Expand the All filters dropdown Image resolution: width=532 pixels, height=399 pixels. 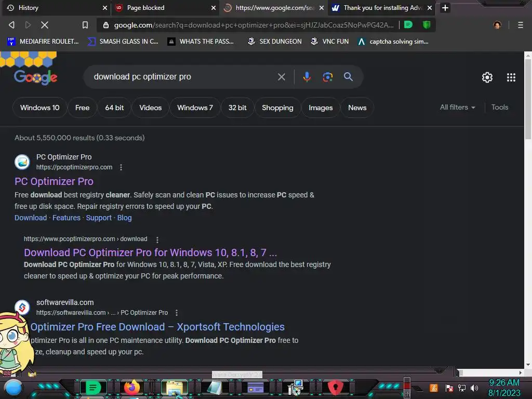click(x=457, y=107)
